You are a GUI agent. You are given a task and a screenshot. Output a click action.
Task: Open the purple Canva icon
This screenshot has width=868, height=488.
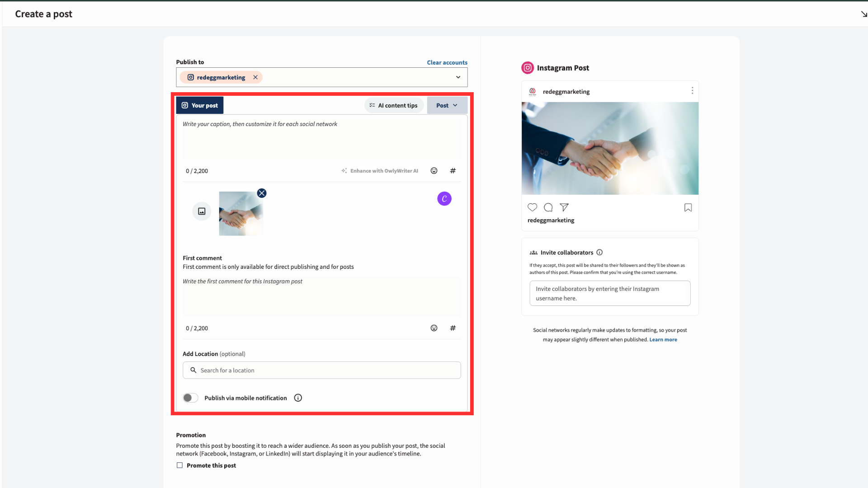click(x=444, y=199)
